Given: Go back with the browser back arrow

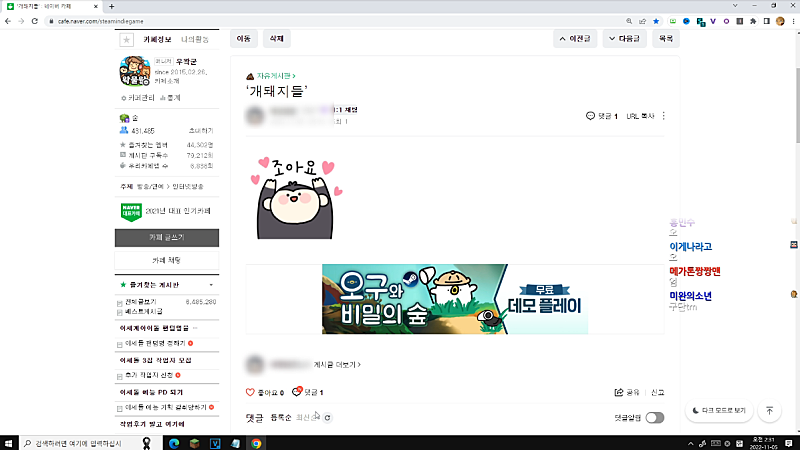Looking at the screenshot, I should [8, 21].
